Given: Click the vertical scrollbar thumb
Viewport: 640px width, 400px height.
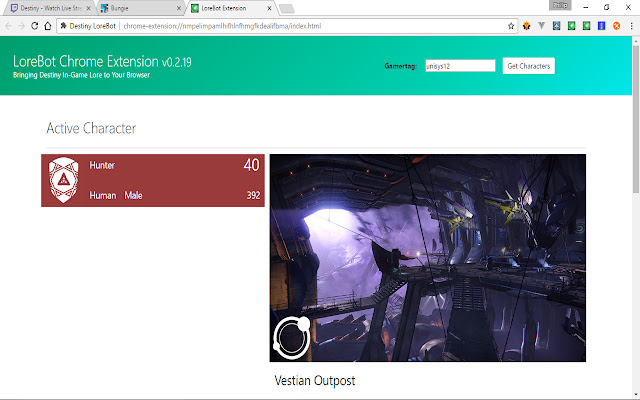Looking at the screenshot, I should [636, 118].
